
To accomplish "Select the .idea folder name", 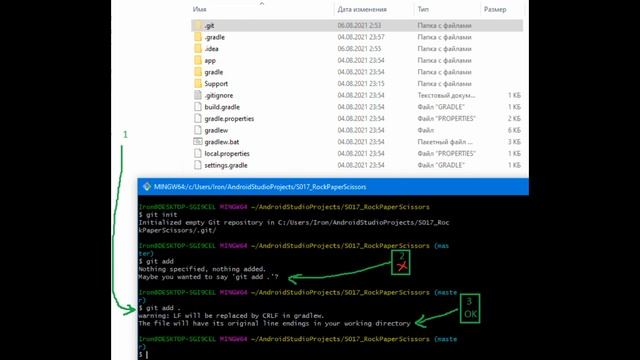I will (x=211, y=49).
